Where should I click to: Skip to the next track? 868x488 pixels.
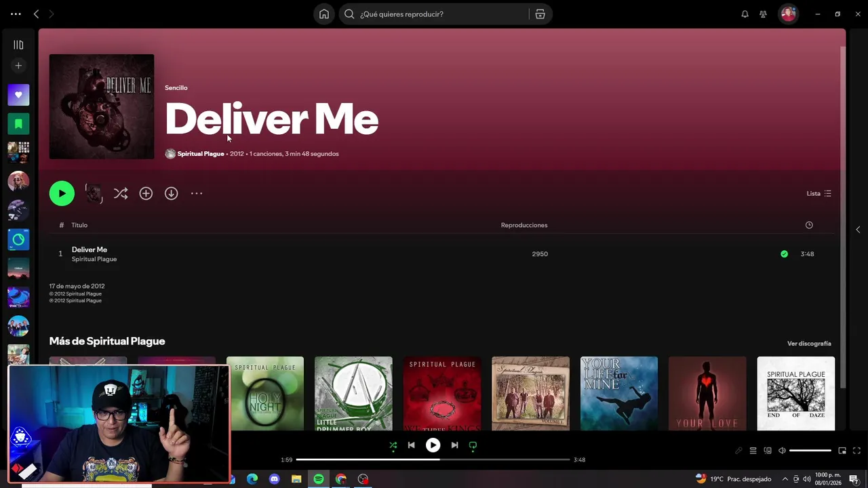[454, 445]
